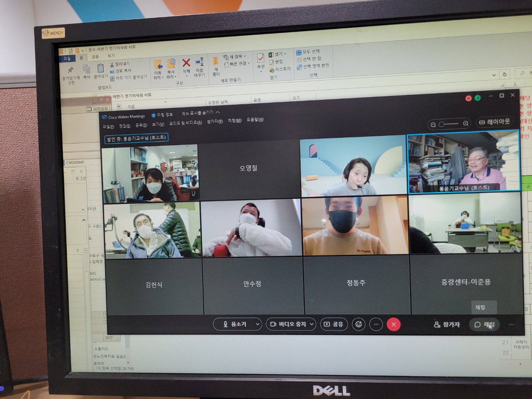Image resolution: width=532 pixels, height=399 pixels.
Task: Click the woman with headset video tile
Action: point(353,166)
